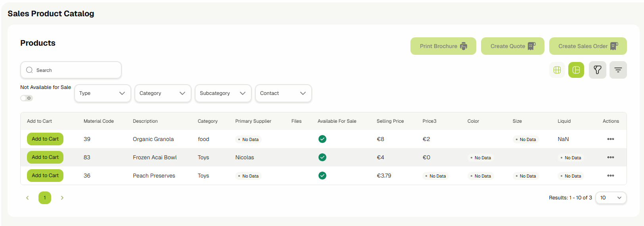Go to next page arrow
644x226 pixels.
coord(62,198)
